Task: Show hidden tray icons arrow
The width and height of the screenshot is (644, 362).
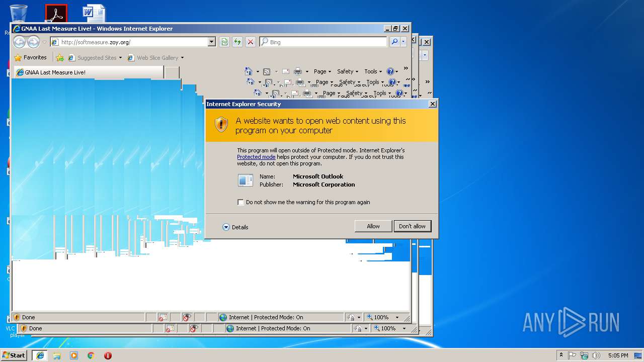Action: pyautogui.click(x=561, y=355)
